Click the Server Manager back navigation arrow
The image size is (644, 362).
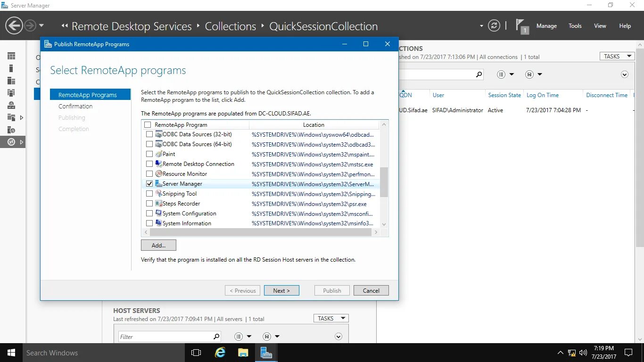(x=14, y=25)
